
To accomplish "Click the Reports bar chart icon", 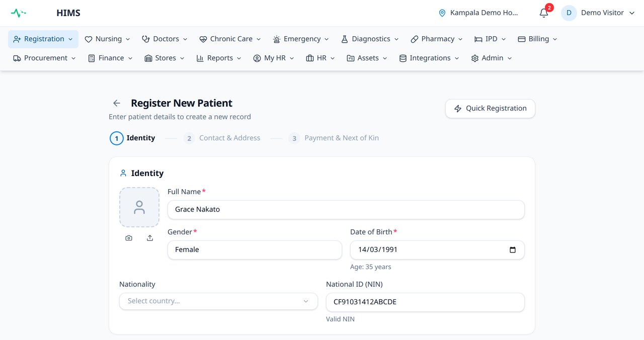I will point(200,58).
